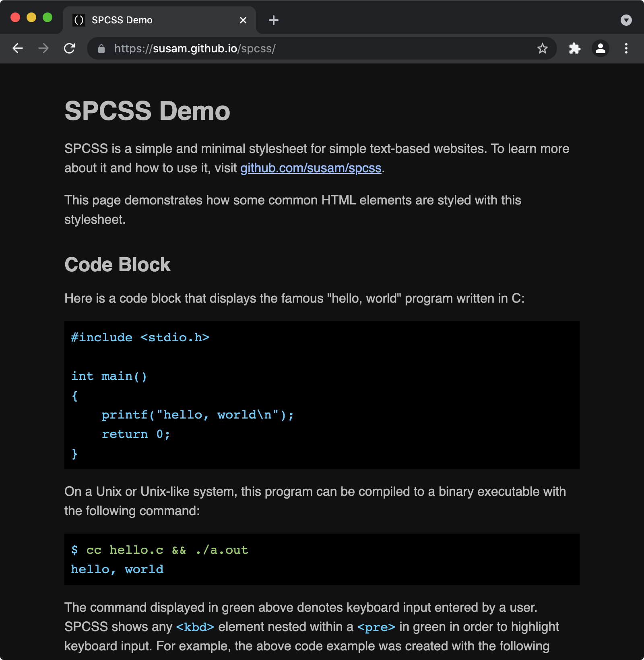The height and width of the screenshot is (660, 644).
Task: Click the SPCSS Demo tab favicon
Action: tap(79, 20)
